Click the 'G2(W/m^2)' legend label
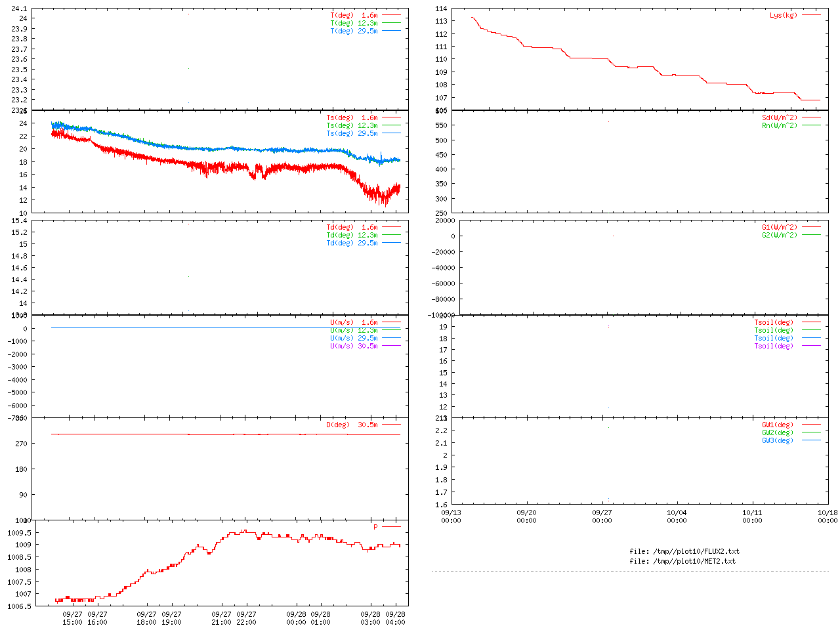Screen dimensions: 840x630 point(780,235)
